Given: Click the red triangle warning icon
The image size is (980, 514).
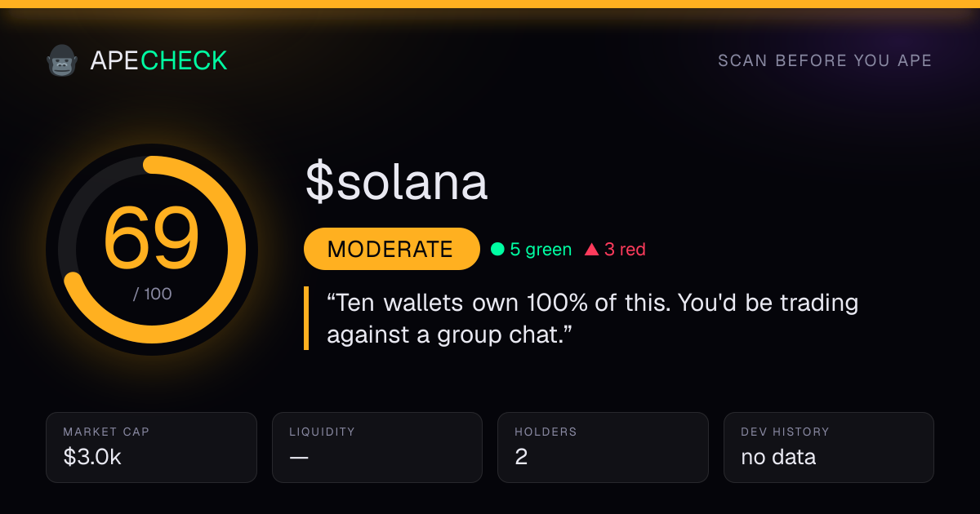Looking at the screenshot, I should tap(592, 250).
